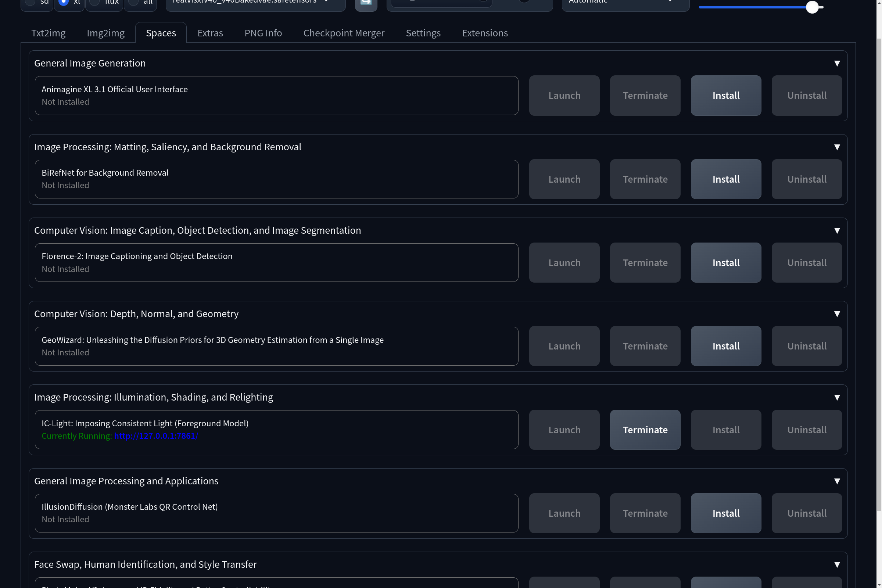Install BiRefNet for Background Removal
The image size is (882, 588).
tap(725, 179)
